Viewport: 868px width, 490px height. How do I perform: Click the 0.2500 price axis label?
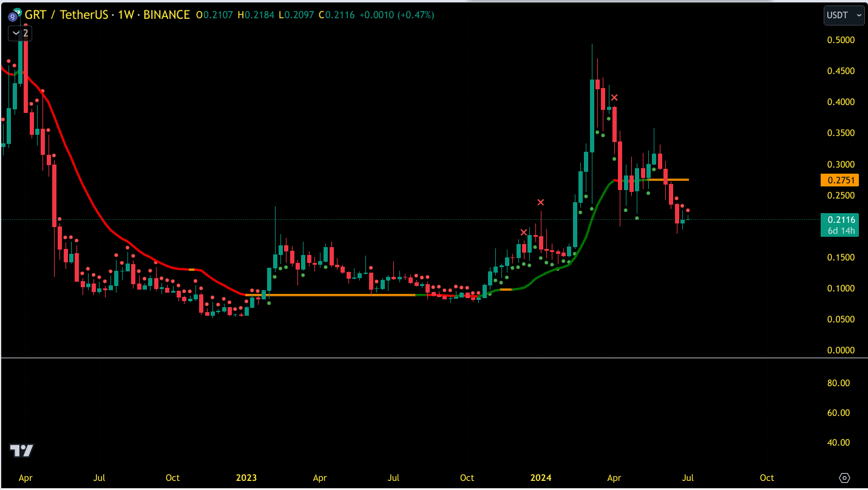tap(841, 196)
